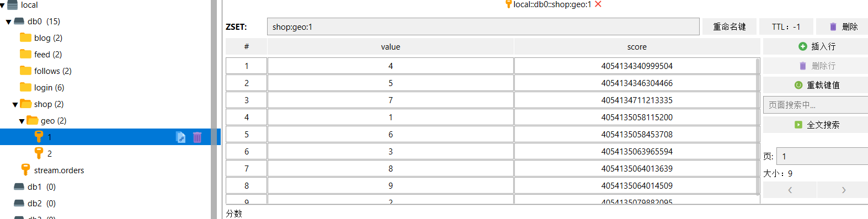Close the local::db0::shop:geo:1 tab
This screenshot has height=219, width=868.
coord(598,4)
